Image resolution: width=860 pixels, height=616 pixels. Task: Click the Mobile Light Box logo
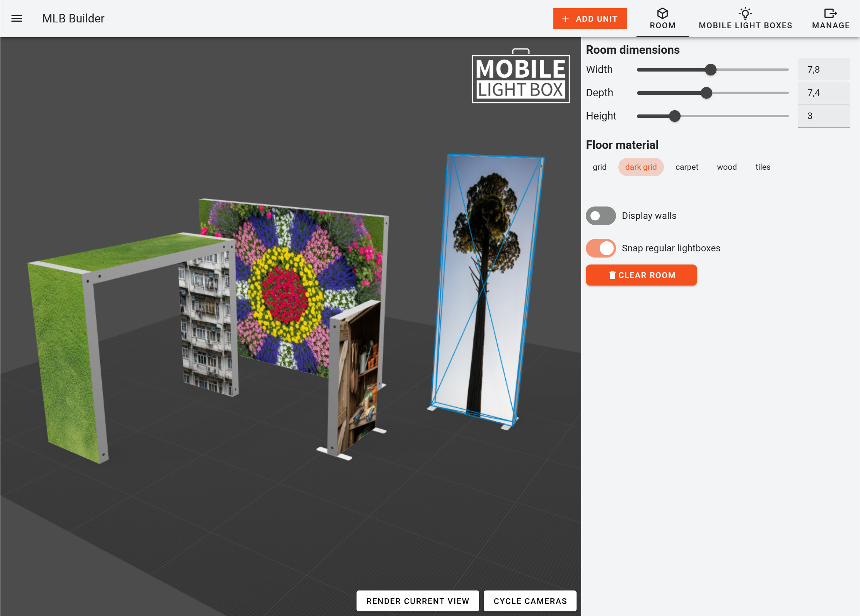point(520,77)
